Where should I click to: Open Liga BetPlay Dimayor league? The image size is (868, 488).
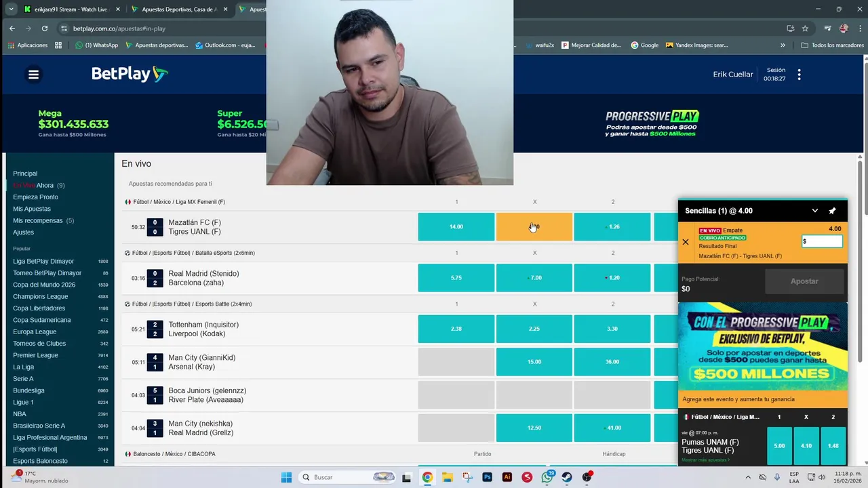click(x=43, y=261)
